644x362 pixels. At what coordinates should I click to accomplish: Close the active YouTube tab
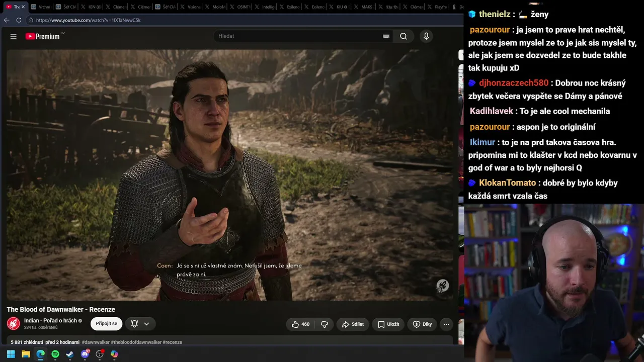tap(23, 7)
